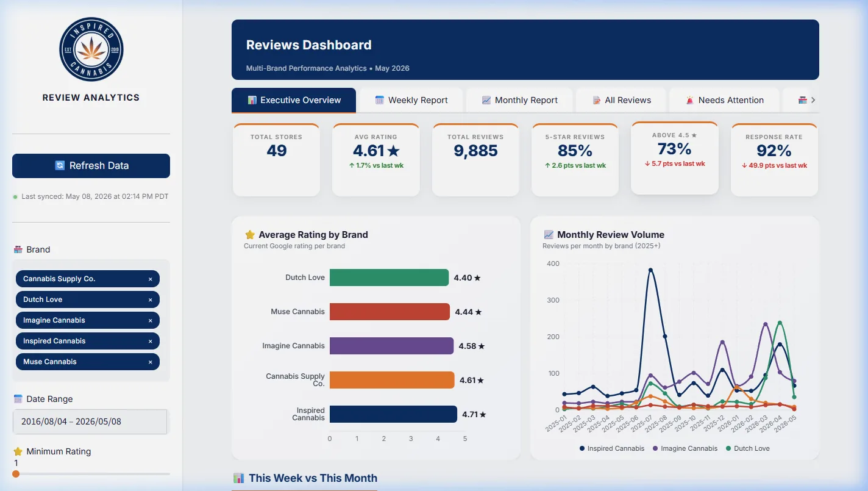Remove the Imagine Cannabis brand chip
Screen dimensions: 868x491
tap(151, 321)
